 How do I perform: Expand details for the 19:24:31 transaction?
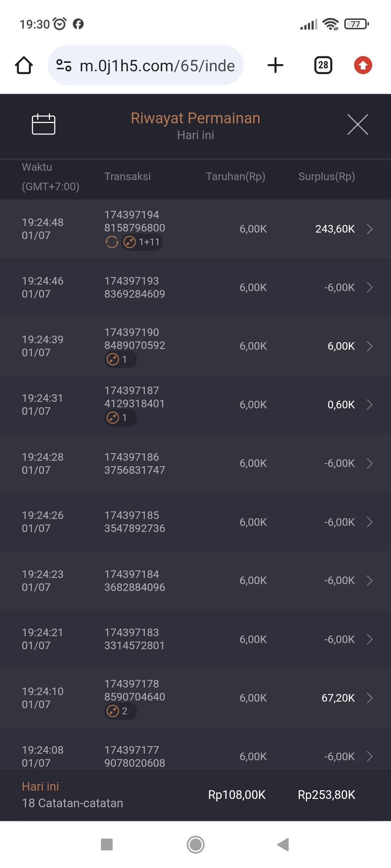(x=369, y=405)
